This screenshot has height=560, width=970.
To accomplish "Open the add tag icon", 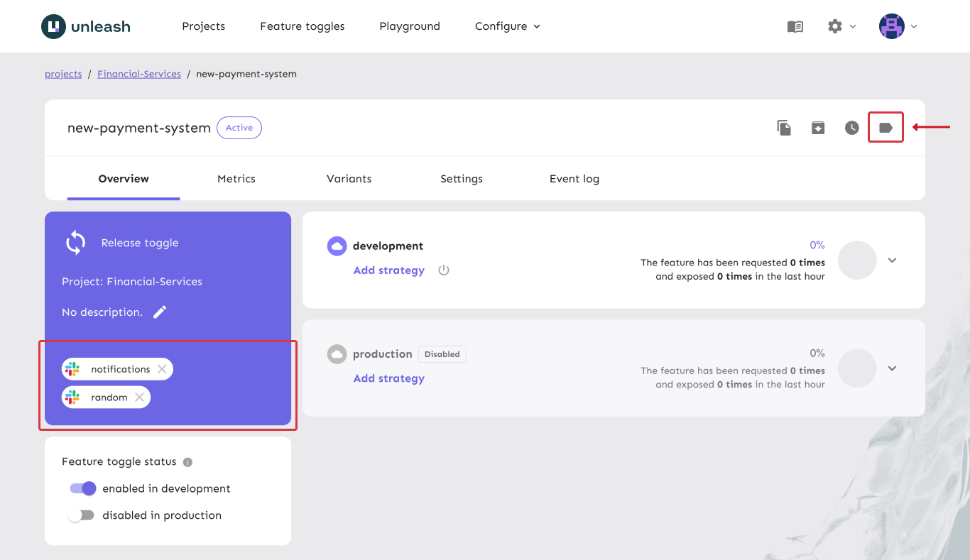I will 885,128.
